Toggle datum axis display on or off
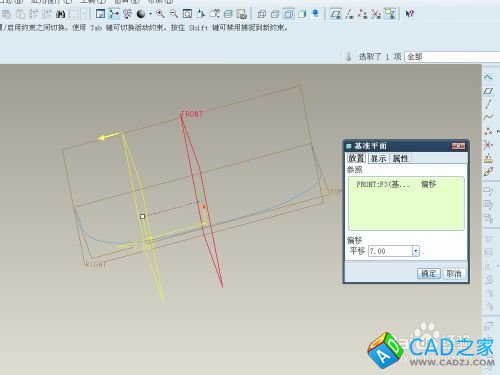This screenshot has width=500, height=375. [349, 14]
